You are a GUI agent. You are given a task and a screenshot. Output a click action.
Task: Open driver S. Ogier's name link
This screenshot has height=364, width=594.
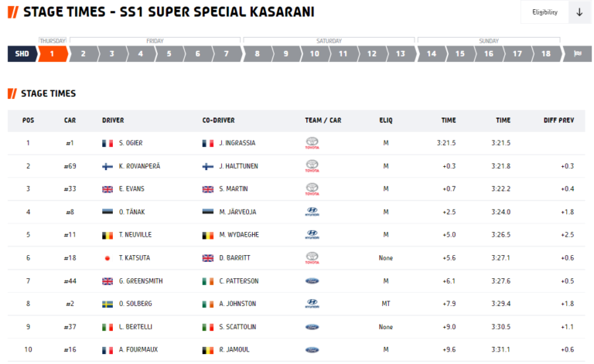pos(131,143)
